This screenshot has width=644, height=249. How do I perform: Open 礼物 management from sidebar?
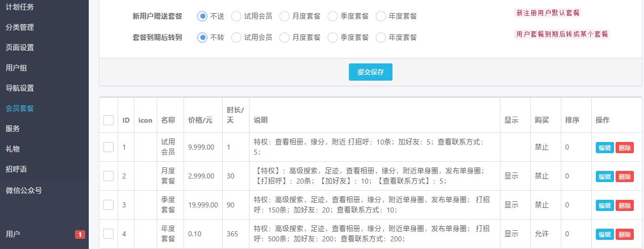(x=13, y=149)
